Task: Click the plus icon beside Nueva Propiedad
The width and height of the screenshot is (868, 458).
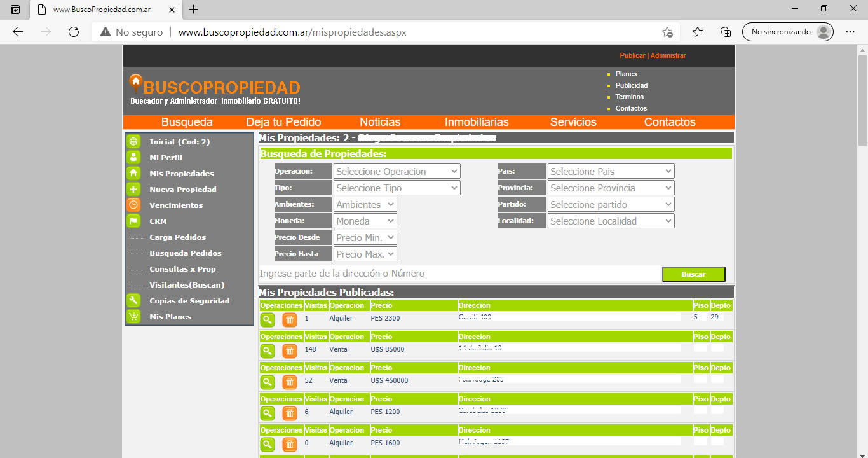Action: (133, 190)
